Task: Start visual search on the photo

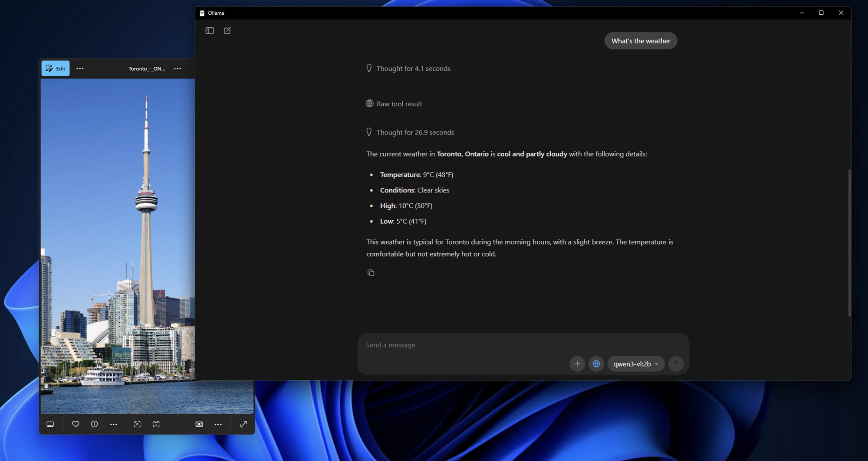Action: (x=137, y=424)
